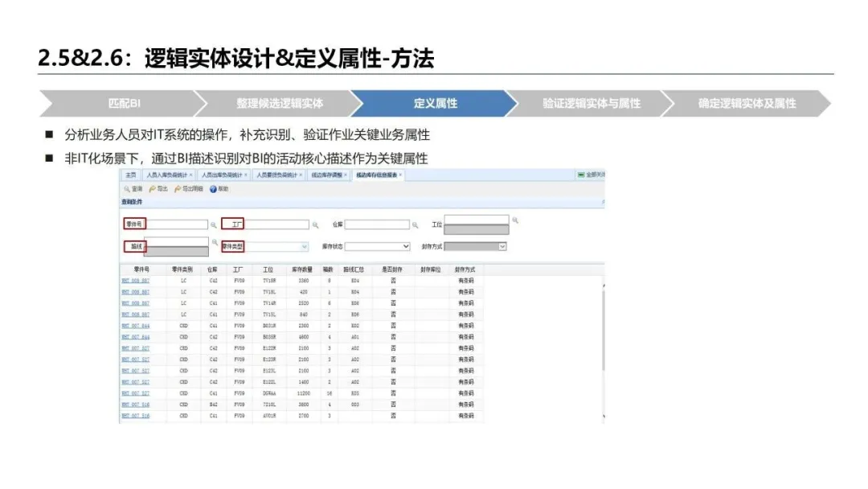Open the 库存状态 dropdown
This screenshot has height=489, width=868.
(405, 247)
